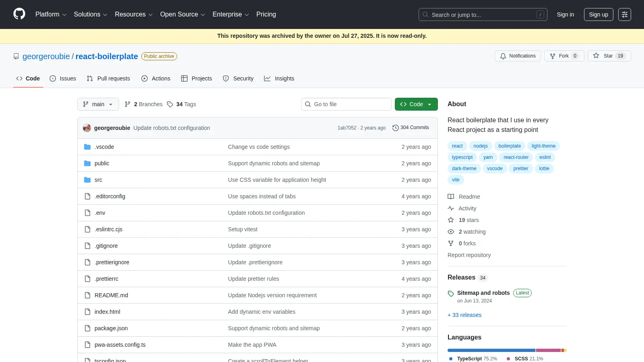Click file icon next to package.json
This screenshot has width=644, height=362.
(x=87, y=328)
